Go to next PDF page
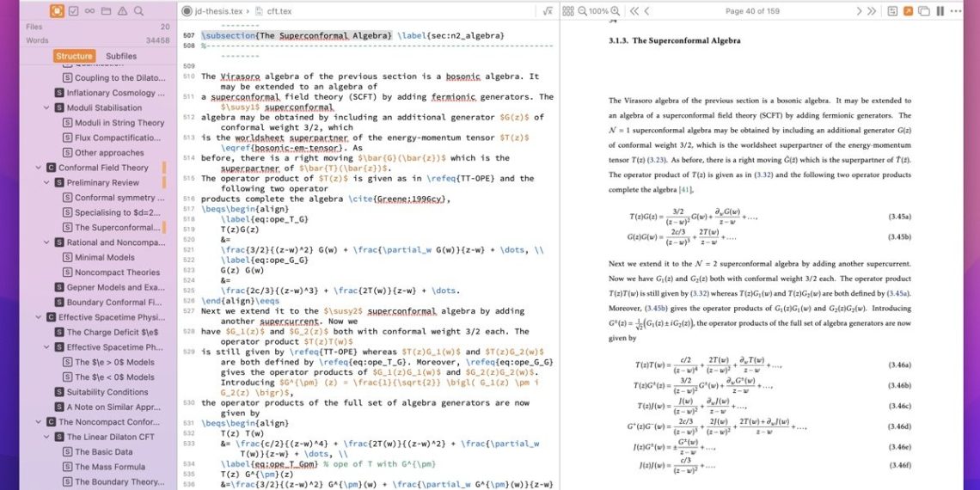Screen dimensions: 980x490 tap(858, 11)
